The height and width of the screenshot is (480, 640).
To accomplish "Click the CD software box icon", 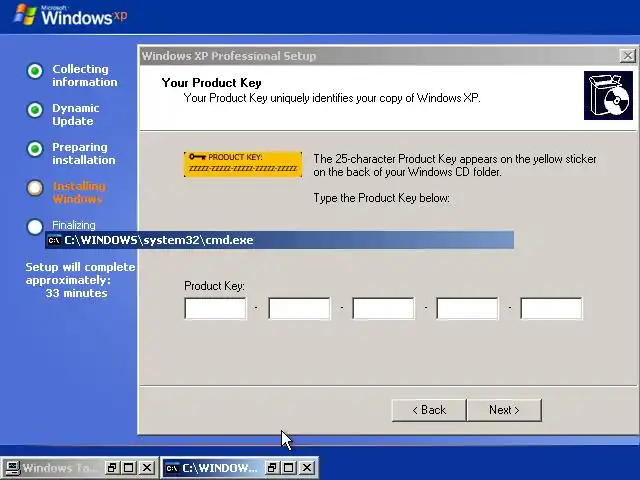I will point(608,96).
